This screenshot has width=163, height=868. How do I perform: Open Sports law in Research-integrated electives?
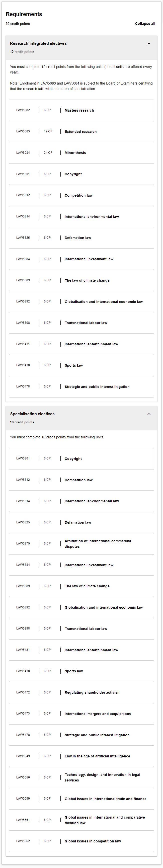click(x=81, y=365)
